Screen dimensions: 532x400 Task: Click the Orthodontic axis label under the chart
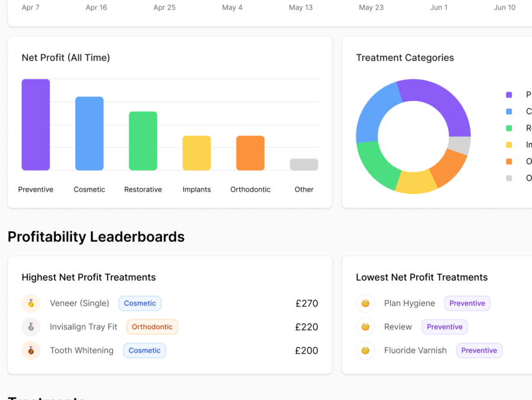[251, 189]
